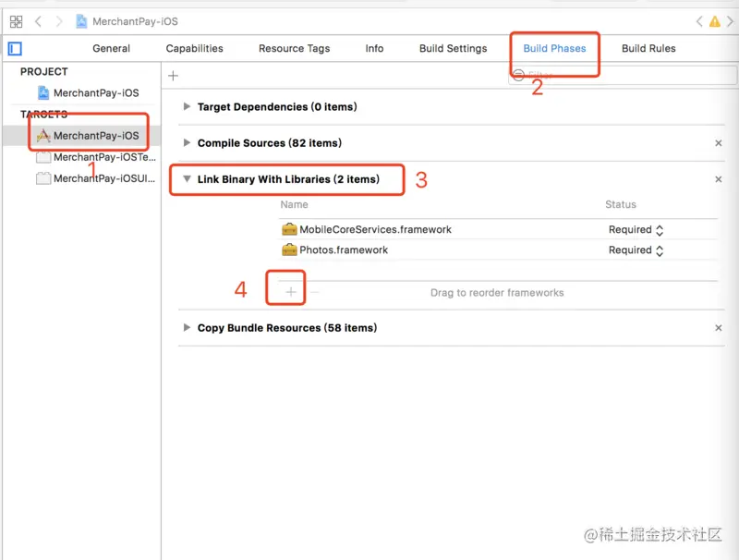Jump to previous issue arrow
The height and width of the screenshot is (560, 739).
[x=699, y=21]
